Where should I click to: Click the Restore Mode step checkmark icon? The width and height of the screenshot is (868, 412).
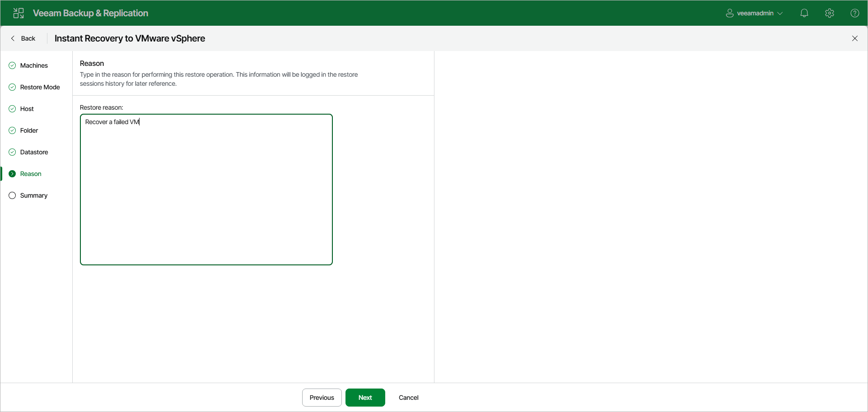point(12,87)
